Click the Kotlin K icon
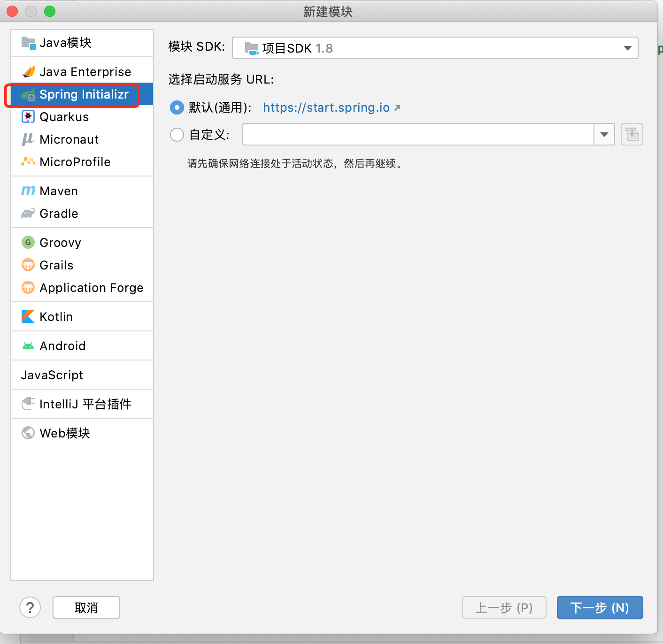 tap(28, 316)
